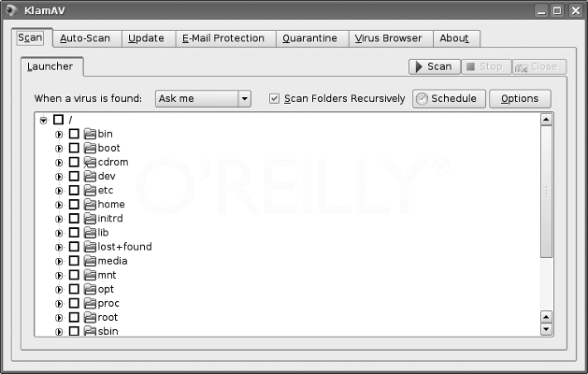Uncheck Scan Folders Recursively
The width and height of the screenshot is (588, 374).
(274, 99)
